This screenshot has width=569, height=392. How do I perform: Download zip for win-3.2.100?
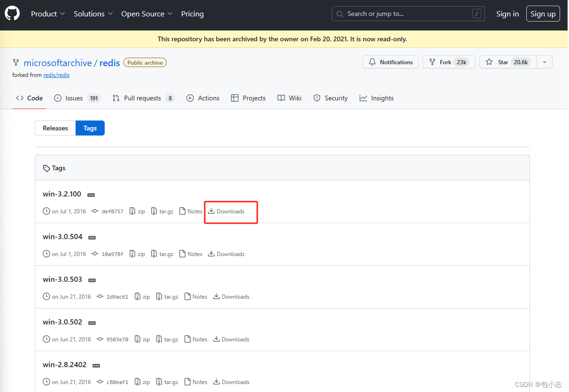pos(137,211)
